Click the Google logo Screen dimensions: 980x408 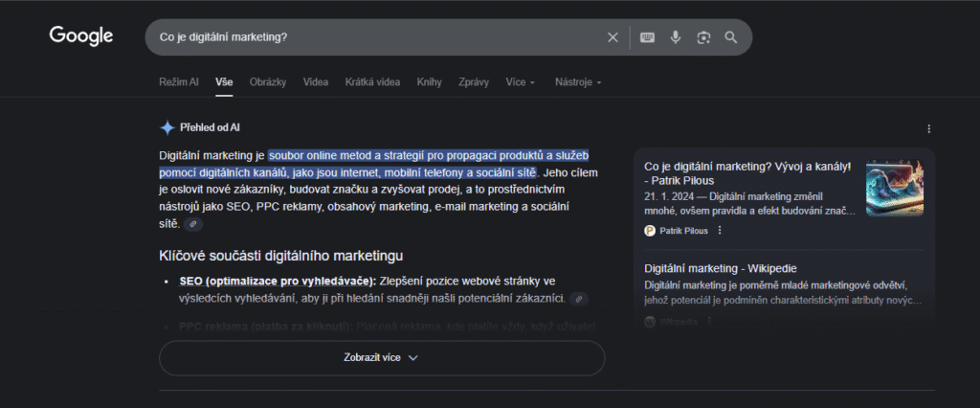[81, 36]
